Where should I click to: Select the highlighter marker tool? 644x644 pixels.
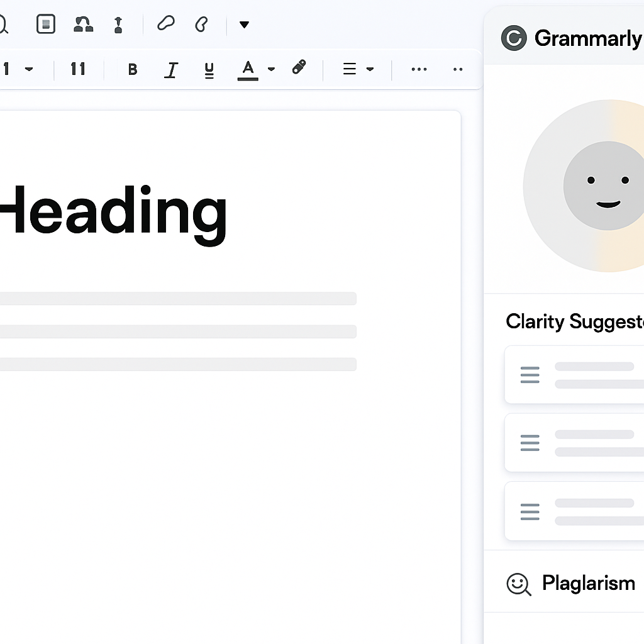tap(299, 67)
